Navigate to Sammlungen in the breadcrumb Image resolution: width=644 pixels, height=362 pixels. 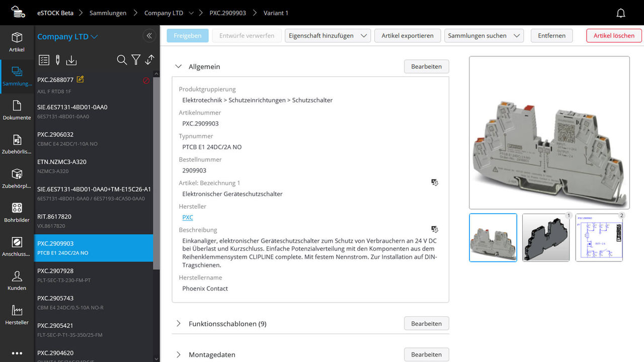click(x=108, y=13)
